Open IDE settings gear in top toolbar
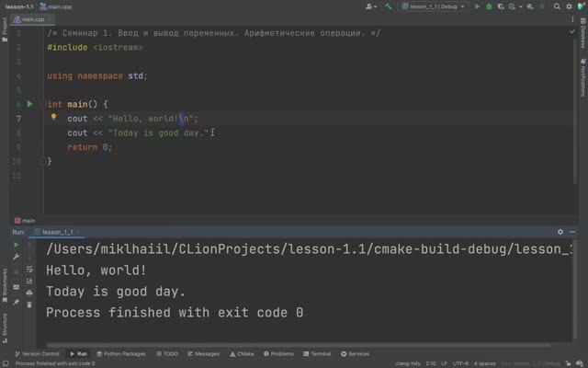Image resolution: width=588 pixels, height=368 pixels. click(569, 6)
